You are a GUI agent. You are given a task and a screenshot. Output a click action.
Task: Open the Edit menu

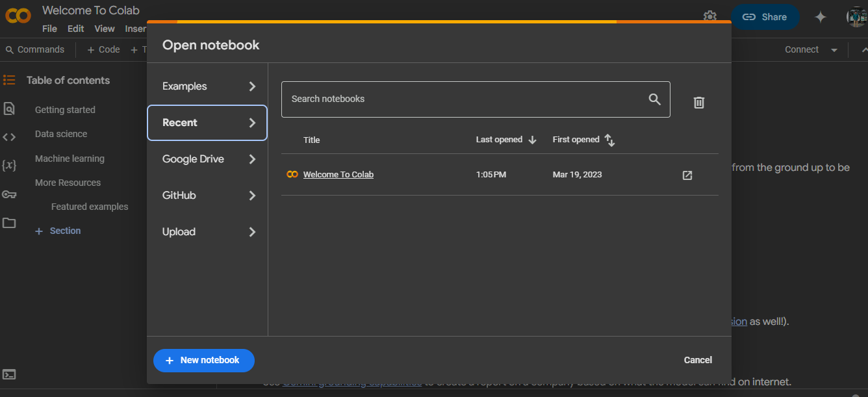[x=76, y=29]
